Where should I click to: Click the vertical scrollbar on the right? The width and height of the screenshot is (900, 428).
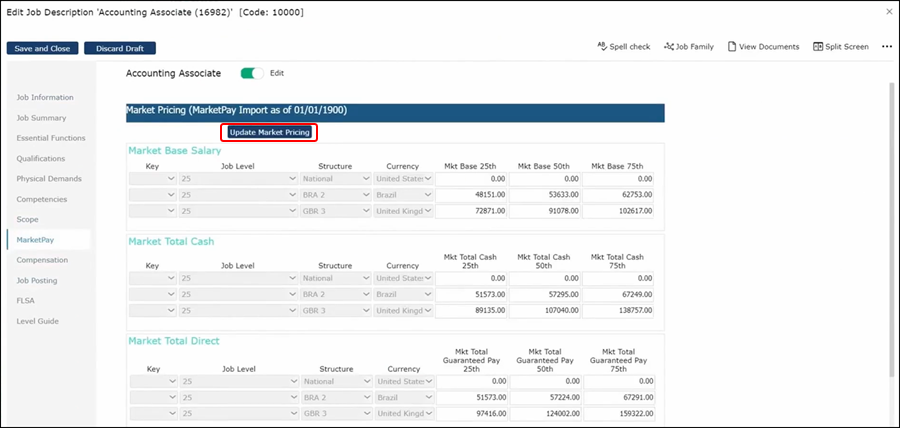point(890,200)
